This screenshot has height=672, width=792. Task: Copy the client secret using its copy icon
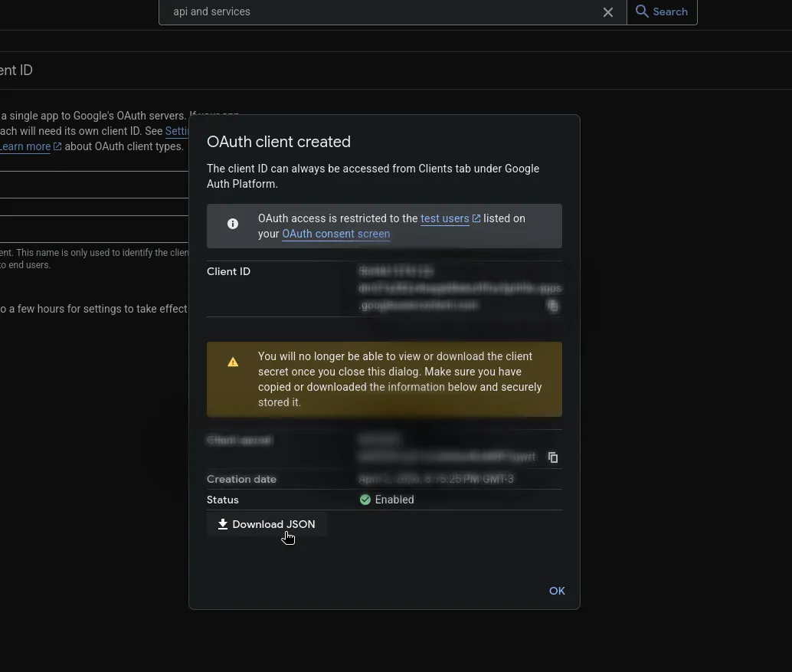tap(553, 457)
